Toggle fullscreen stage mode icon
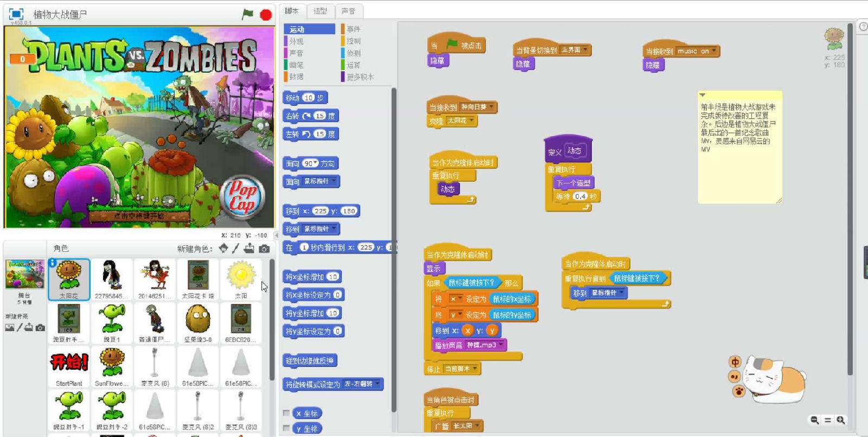 coord(16,14)
